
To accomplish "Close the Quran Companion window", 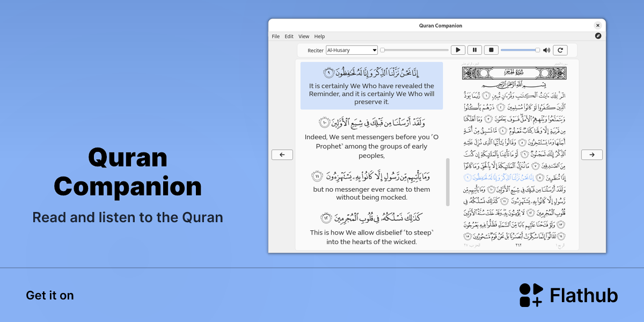I will point(598,25).
